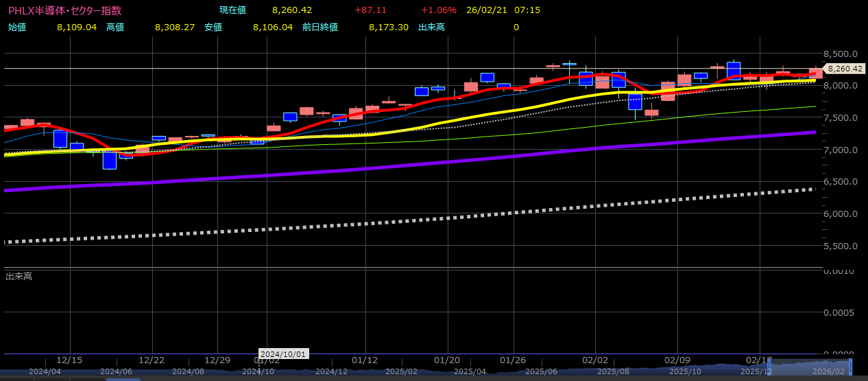Image resolution: width=868 pixels, height=381 pixels.
Task: Click the horizontal scrollbar thumb at bottom
Action: 123,379
